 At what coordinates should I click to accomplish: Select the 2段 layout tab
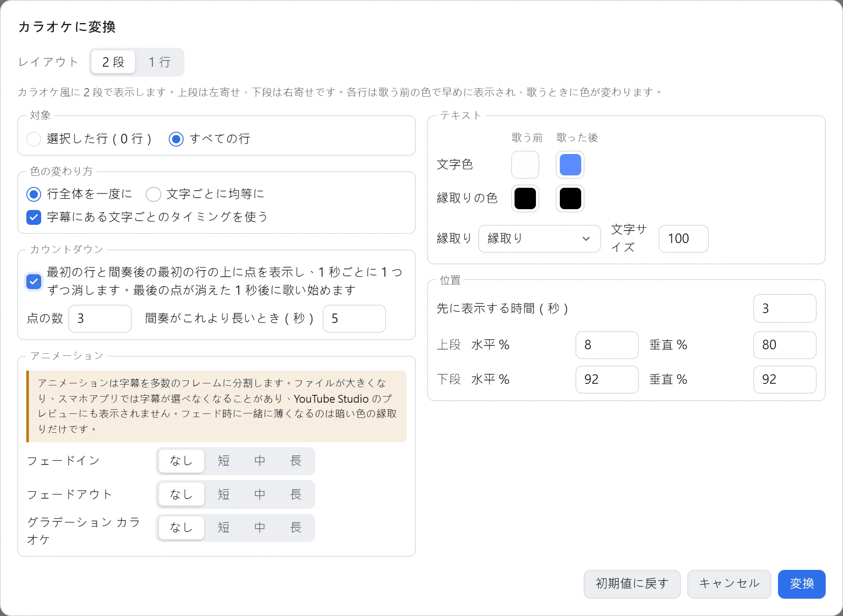[113, 62]
